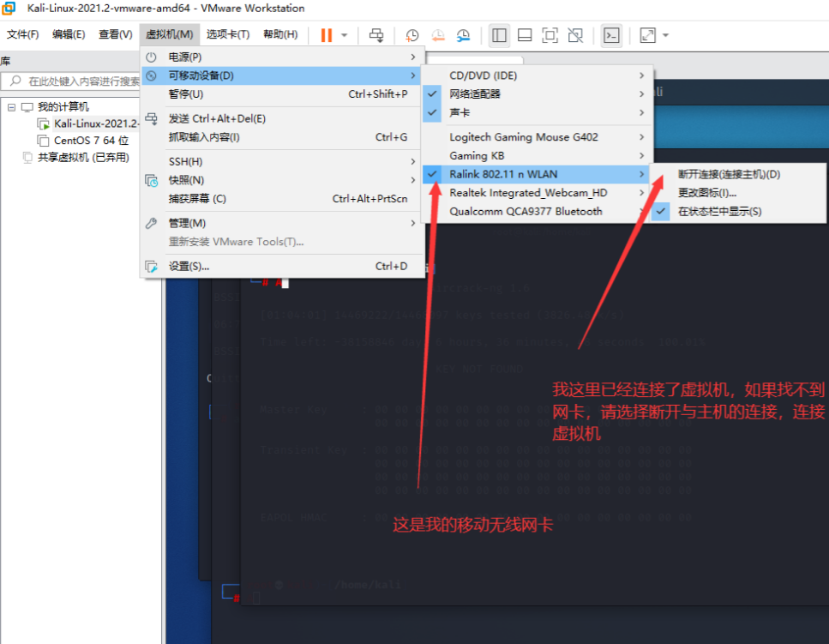Image resolution: width=829 pixels, height=644 pixels.
Task: Open the 选项卡(T) menu
Action: click(227, 34)
